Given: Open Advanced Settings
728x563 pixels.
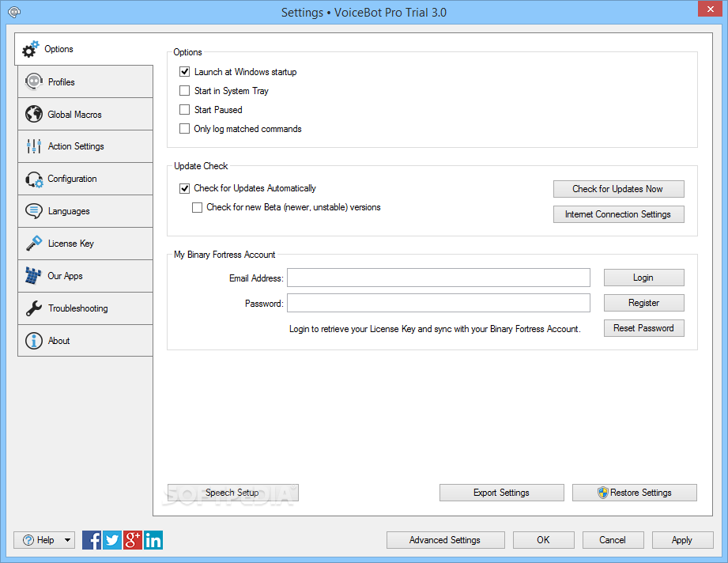Looking at the screenshot, I should point(445,540).
